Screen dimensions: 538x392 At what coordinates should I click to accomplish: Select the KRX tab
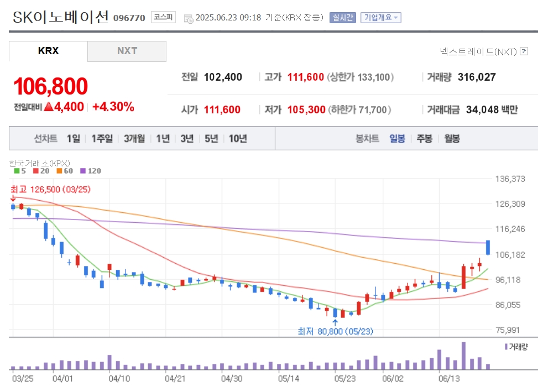48,51
